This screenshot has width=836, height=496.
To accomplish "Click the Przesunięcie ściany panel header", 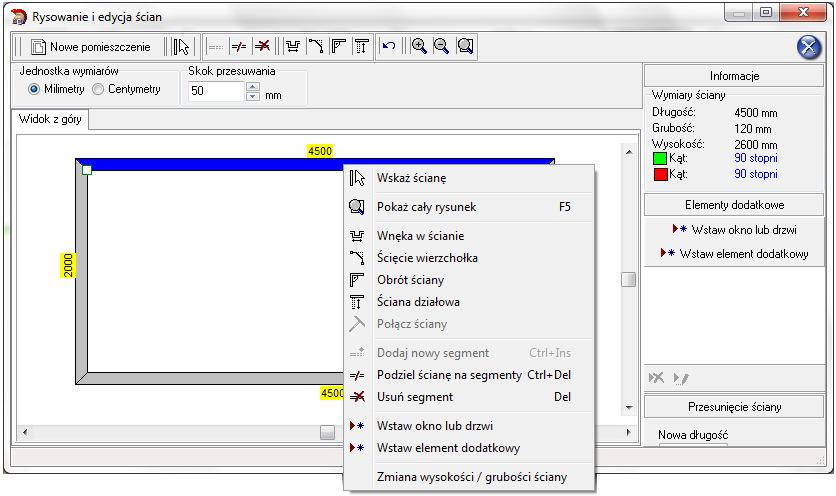I will pos(734,407).
